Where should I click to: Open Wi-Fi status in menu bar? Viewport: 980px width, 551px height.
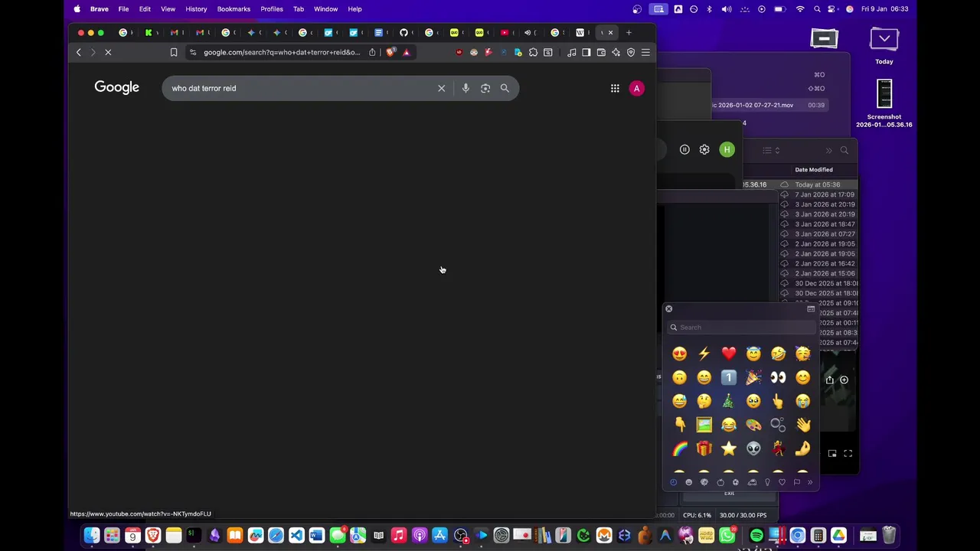(x=800, y=9)
